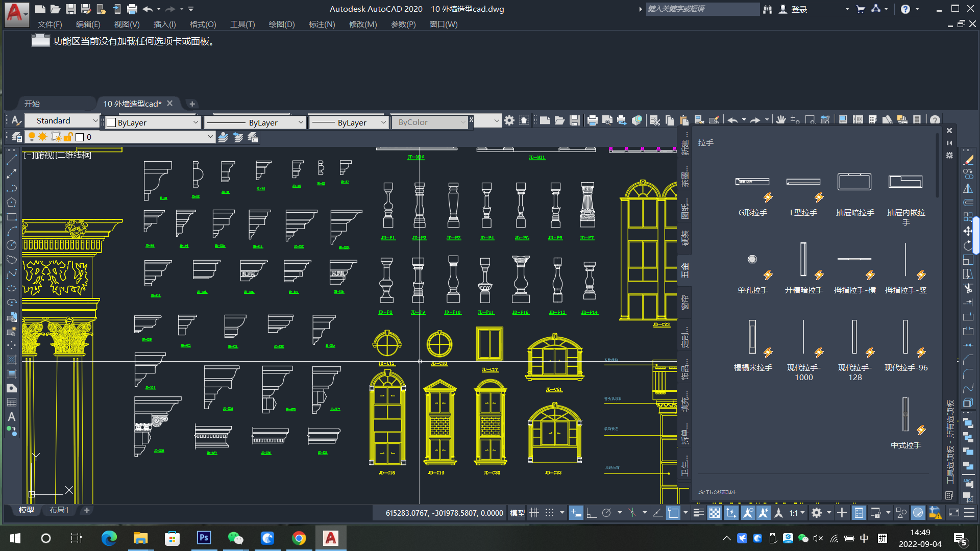Toggle dynamic input in status bar
The height and width of the screenshot is (551, 980).
click(576, 513)
